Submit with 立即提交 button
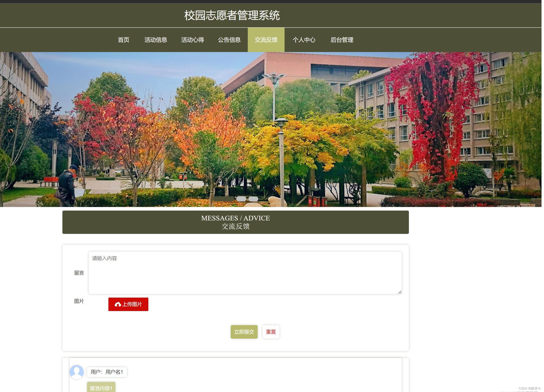544x392 pixels. 244,332
